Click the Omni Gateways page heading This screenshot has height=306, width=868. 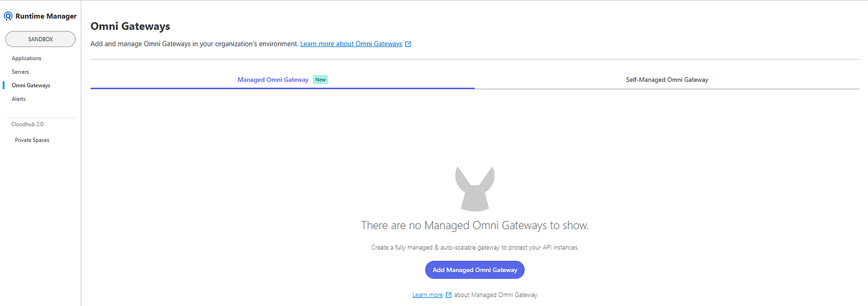tap(130, 26)
